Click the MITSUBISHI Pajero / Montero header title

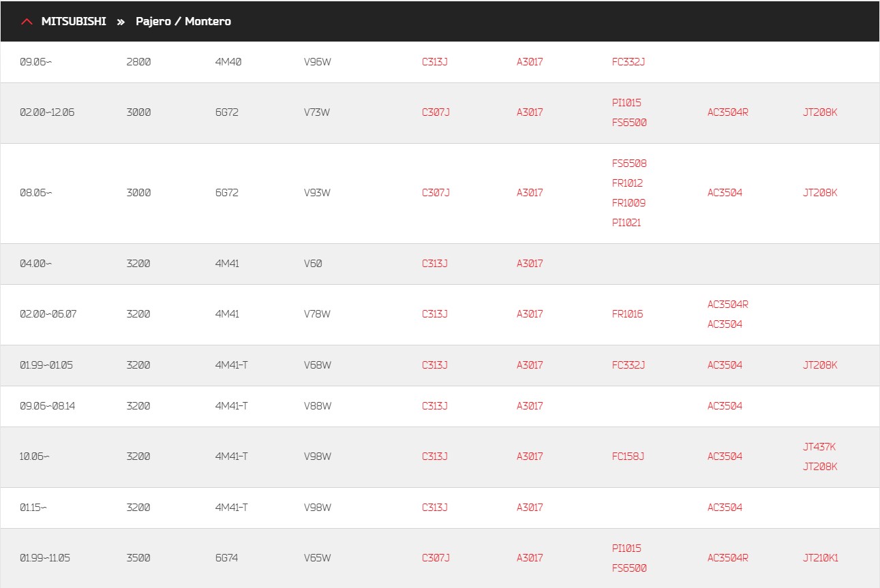(136, 22)
